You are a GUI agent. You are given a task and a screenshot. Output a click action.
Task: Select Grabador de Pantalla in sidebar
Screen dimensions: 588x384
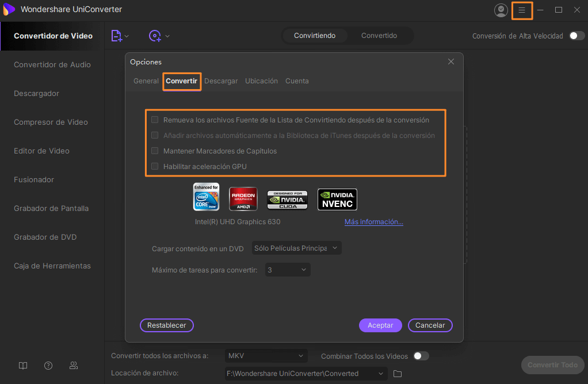pyautogui.click(x=51, y=208)
